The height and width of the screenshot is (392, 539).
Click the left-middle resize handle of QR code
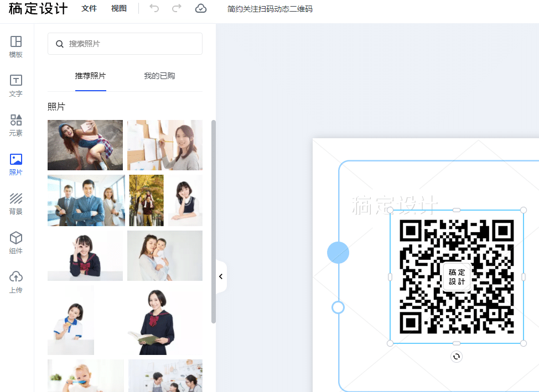pyautogui.click(x=390, y=276)
